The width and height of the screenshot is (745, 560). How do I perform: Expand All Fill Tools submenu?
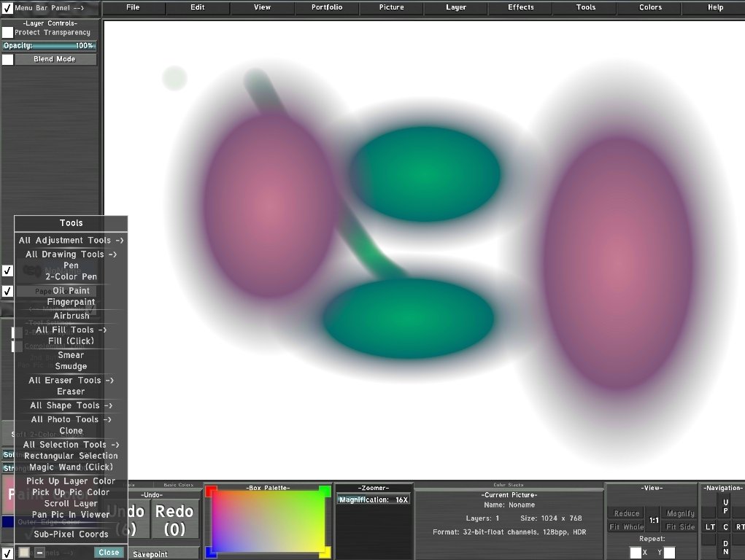[x=71, y=330]
